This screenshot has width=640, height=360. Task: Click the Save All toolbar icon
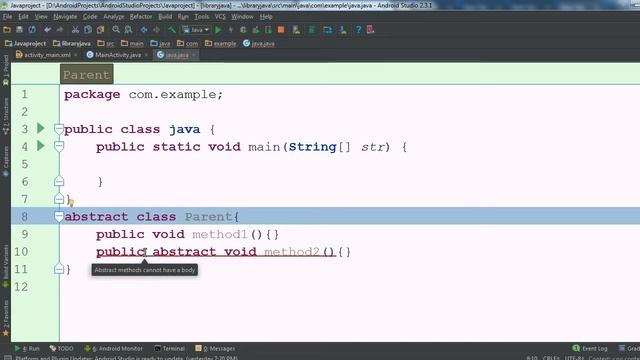point(19,30)
